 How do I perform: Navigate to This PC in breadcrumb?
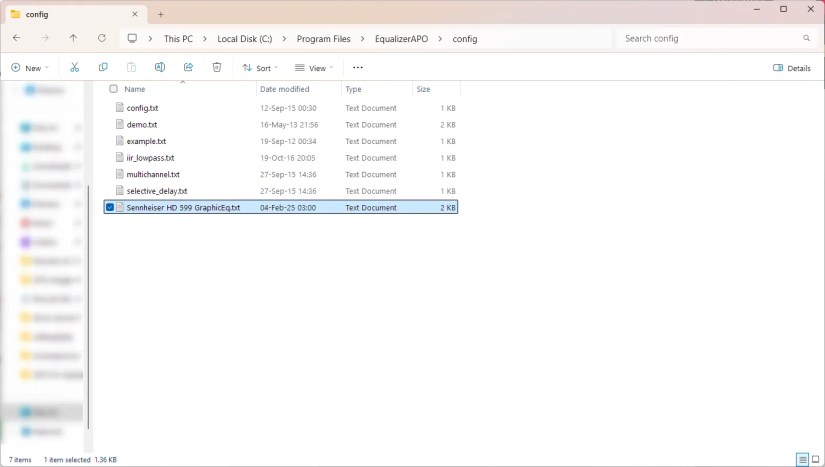click(178, 38)
